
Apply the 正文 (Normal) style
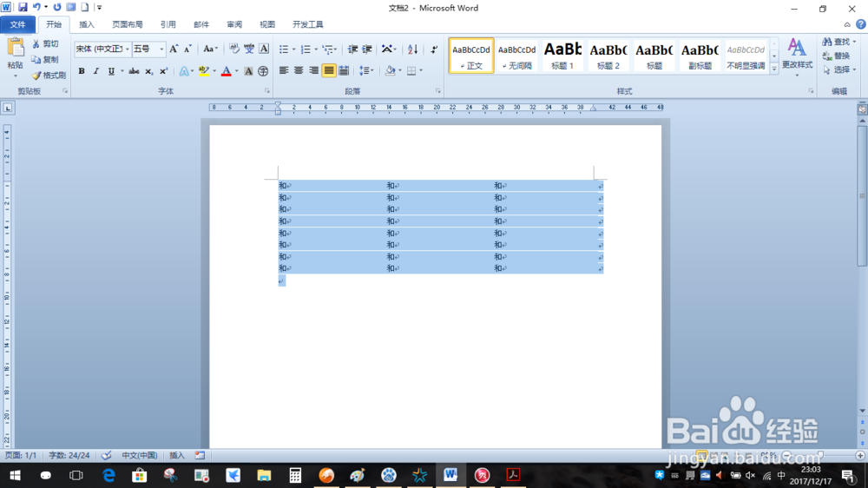[x=471, y=56]
